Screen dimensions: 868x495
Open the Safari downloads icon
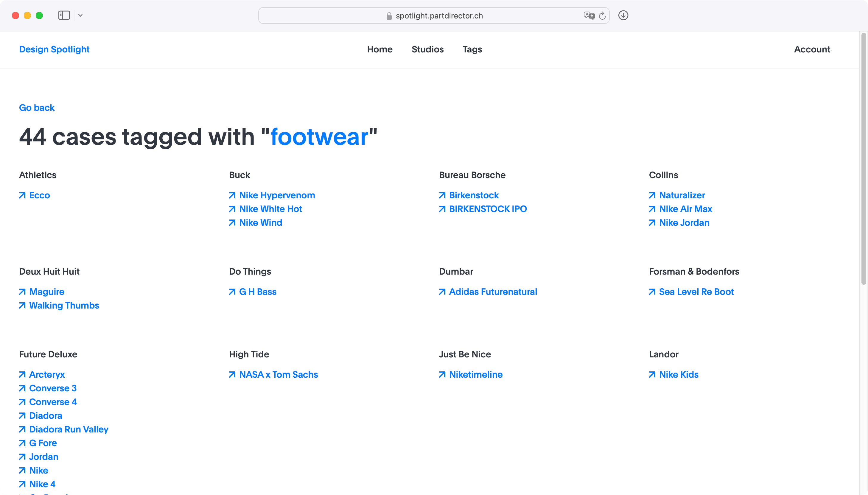click(623, 15)
